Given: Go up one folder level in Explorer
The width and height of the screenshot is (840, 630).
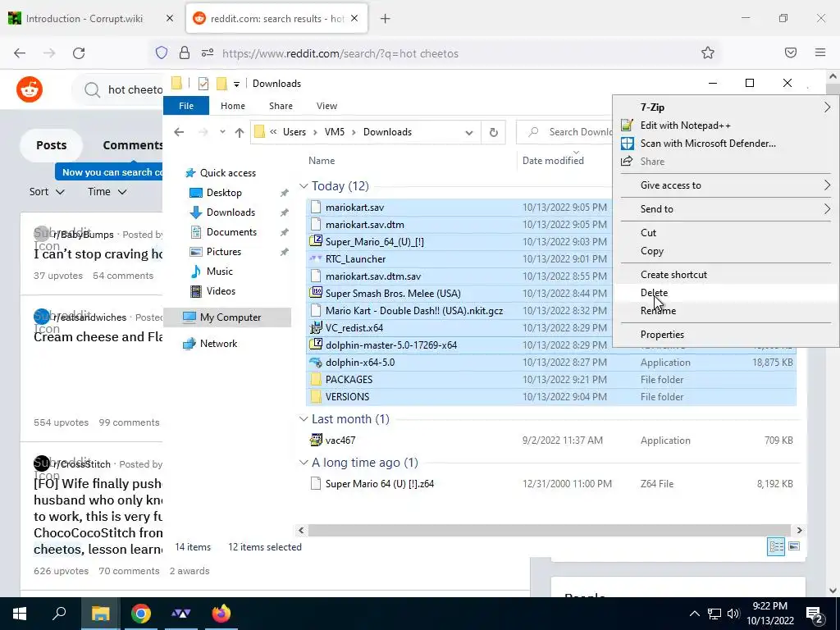Looking at the screenshot, I should 239,132.
